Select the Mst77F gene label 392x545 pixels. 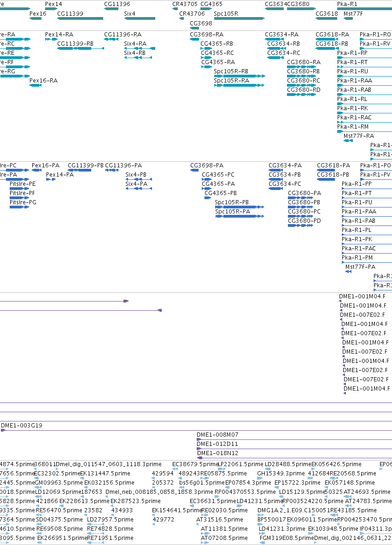click(x=353, y=14)
